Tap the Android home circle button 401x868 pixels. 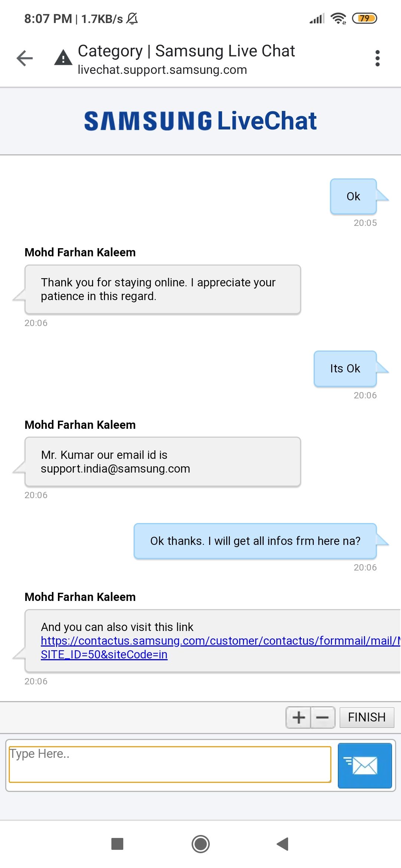[200, 844]
